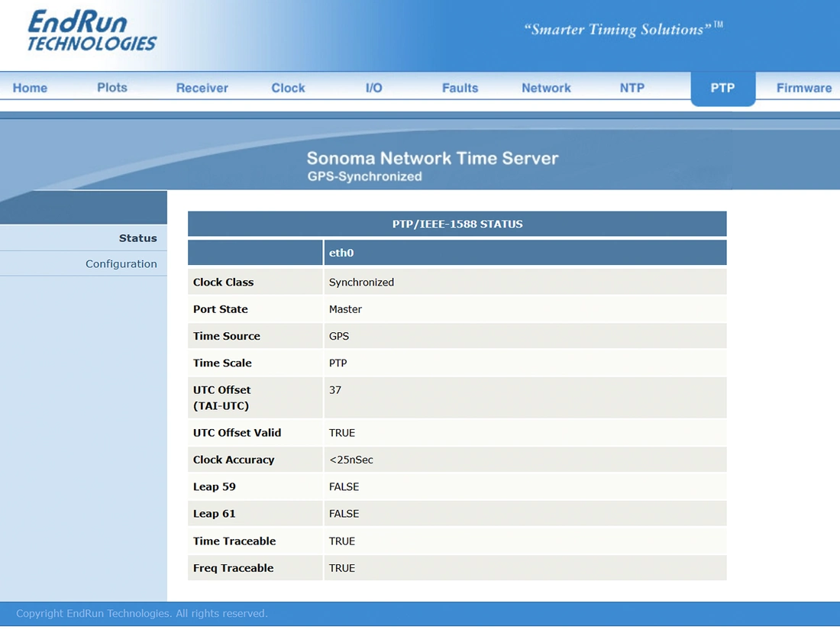Open the Network tab
Viewport: 840px width, 636px height.
click(x=547, y=88)
